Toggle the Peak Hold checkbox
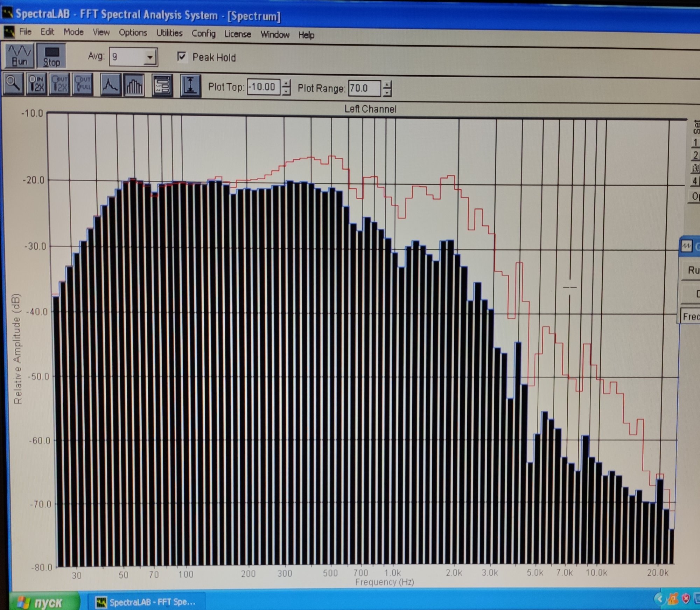This screenshot has height=610, width=700. pyautogui.click(x=182, y=56)
